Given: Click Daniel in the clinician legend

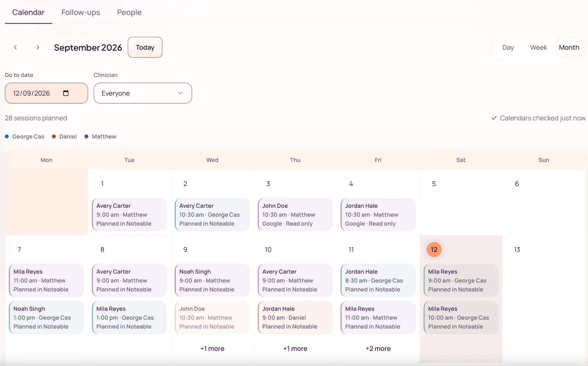Looking at the screenshot, I should pyautogui.click(x=68, y=136).
